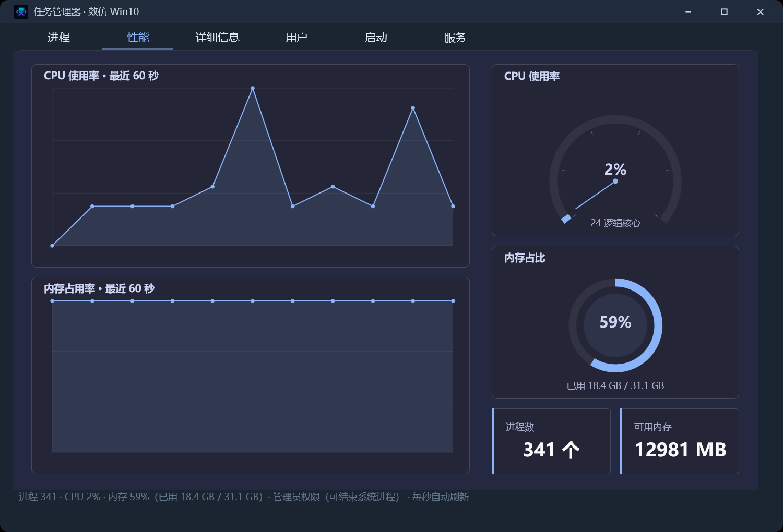Click the 24 逻辑核心 label
The width and height of the screenshot is (783, 532).
615,223
